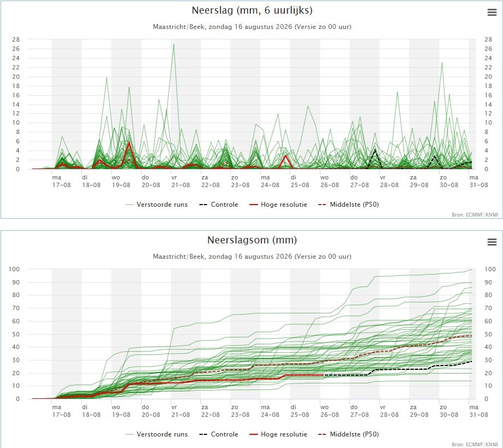The width and height of the screenshot is (503, 448).
Task: Click the top run ending at 100 mm in Neerslagsom
Action: [x=471, y=270]
